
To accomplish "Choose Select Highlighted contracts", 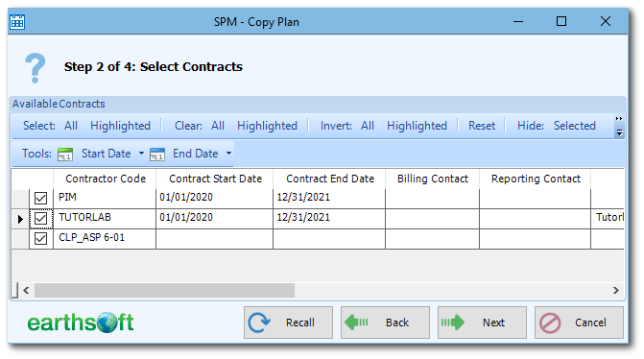I will click(120, 126).
